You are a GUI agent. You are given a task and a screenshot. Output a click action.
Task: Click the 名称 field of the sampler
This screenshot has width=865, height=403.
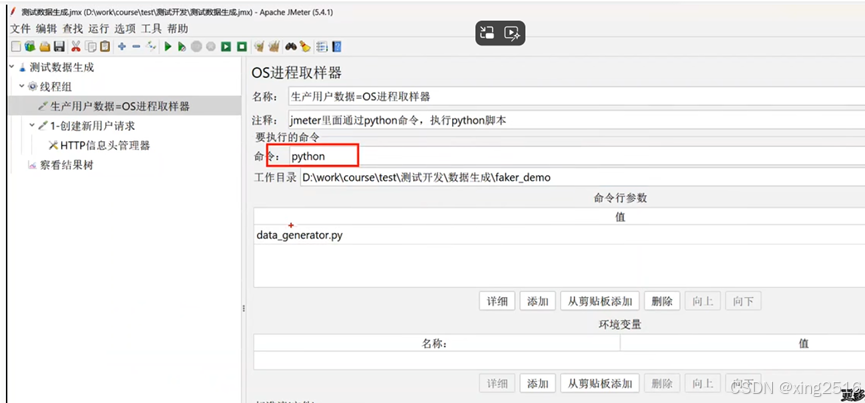pos(576,96)
